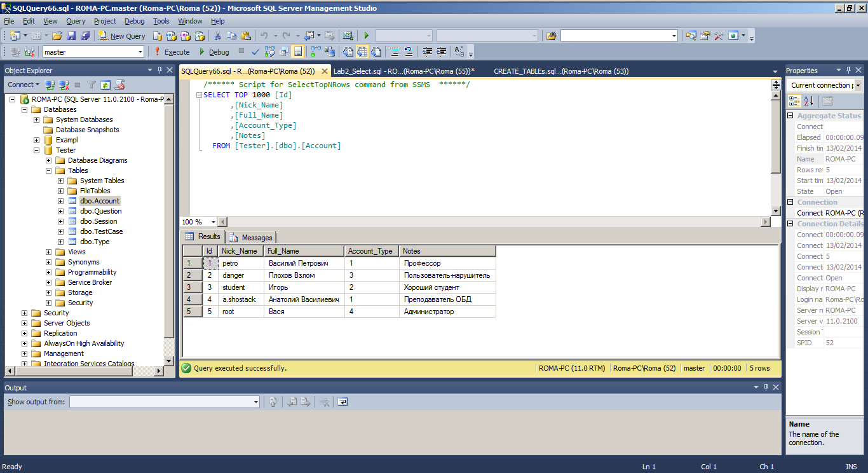868x473 pixels.
Task: Click the Execute button
Action: [172, 52]
